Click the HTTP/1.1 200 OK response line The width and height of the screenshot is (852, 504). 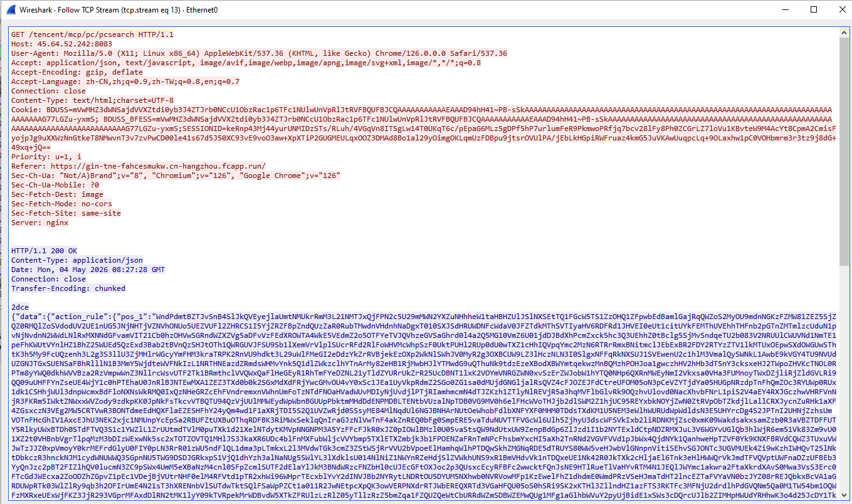pyautogui.click(x=44, y=251)
